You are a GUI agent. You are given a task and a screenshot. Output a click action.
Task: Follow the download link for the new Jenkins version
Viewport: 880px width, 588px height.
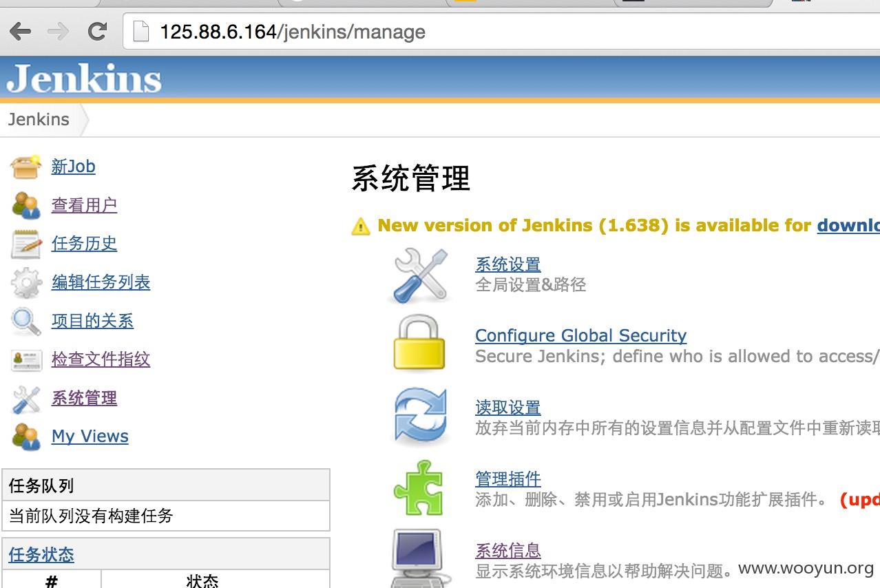click(x=848, y=226)
